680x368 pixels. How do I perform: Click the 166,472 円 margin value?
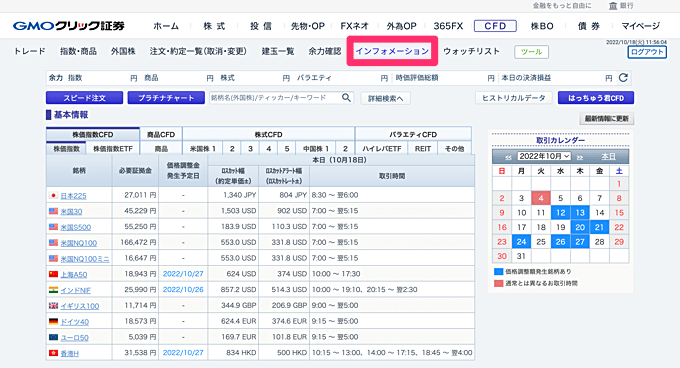point(138,242)
